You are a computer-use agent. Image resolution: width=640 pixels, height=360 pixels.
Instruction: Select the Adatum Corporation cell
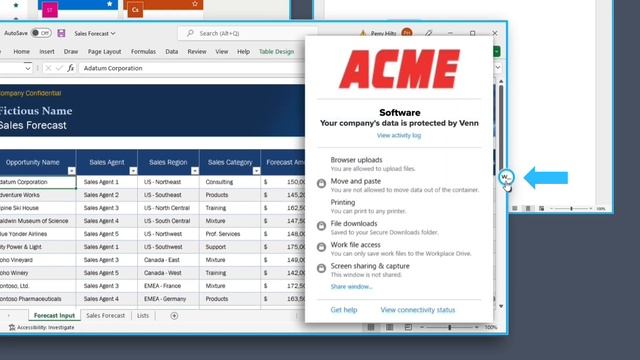tap(38, 182)
